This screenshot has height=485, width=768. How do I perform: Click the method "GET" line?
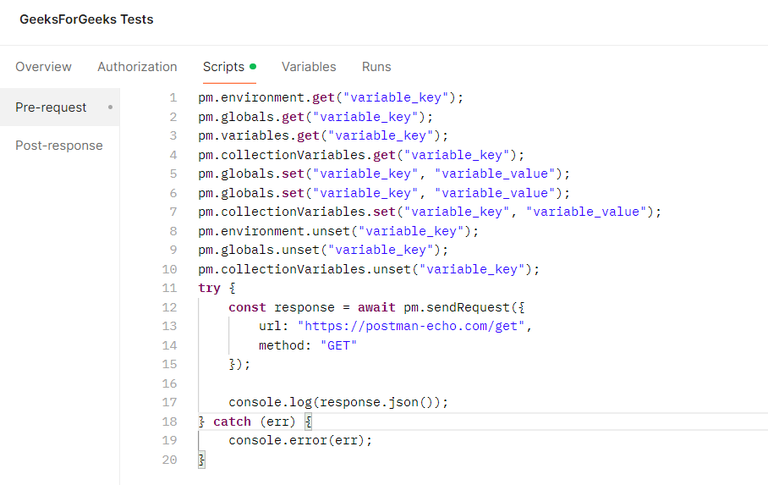(x=308, y=345)
